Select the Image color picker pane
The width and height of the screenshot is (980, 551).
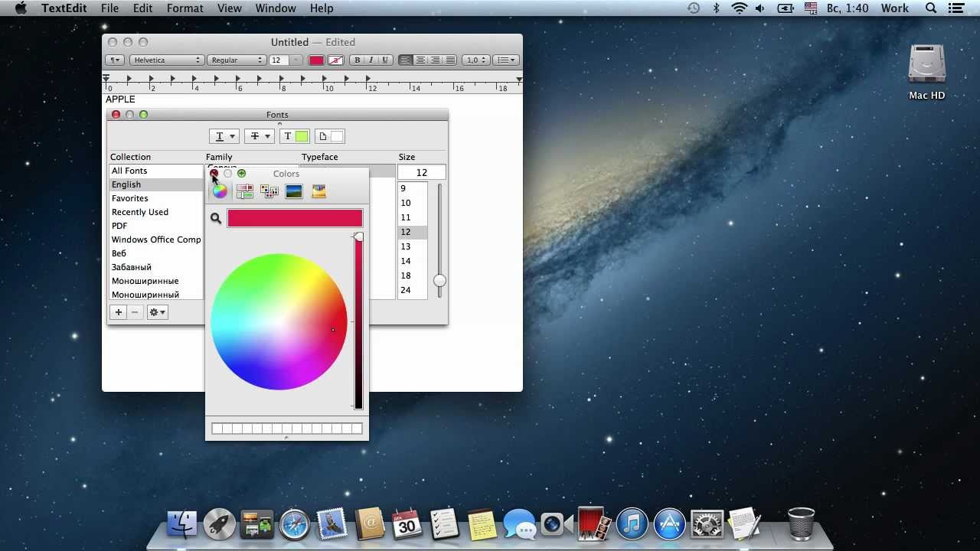[x=294, y=191]
